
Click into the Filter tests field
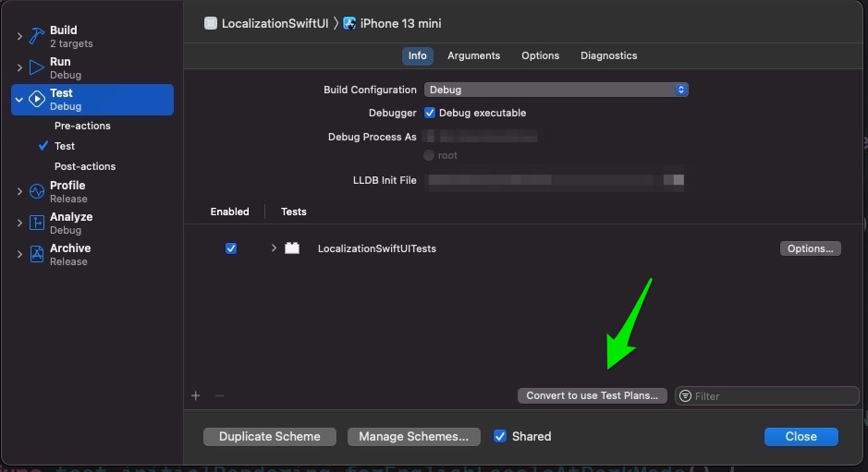tap(766, 395)
